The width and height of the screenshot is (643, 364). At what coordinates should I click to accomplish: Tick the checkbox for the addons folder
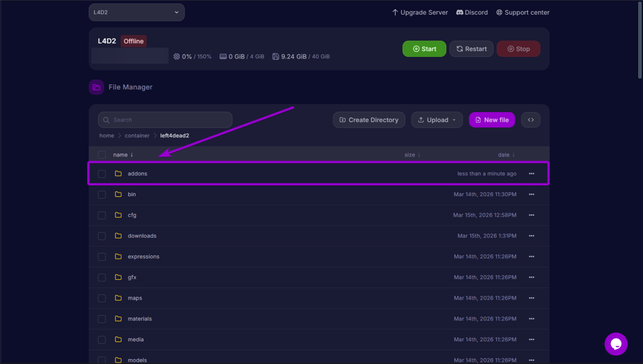102,174
